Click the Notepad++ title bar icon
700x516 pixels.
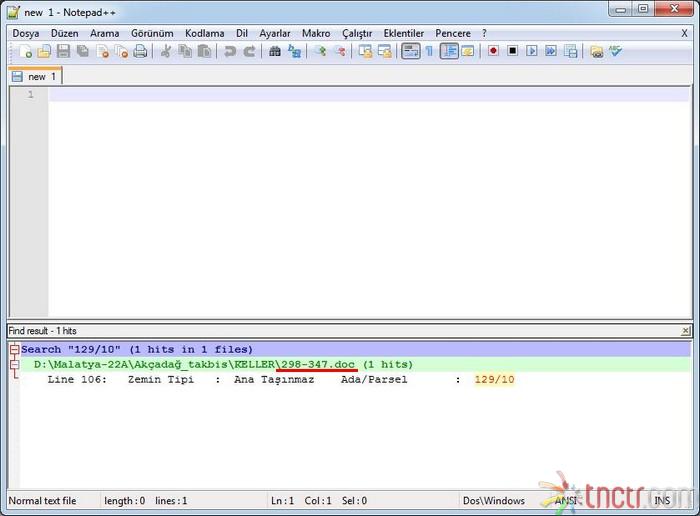[x=14, y=12]
